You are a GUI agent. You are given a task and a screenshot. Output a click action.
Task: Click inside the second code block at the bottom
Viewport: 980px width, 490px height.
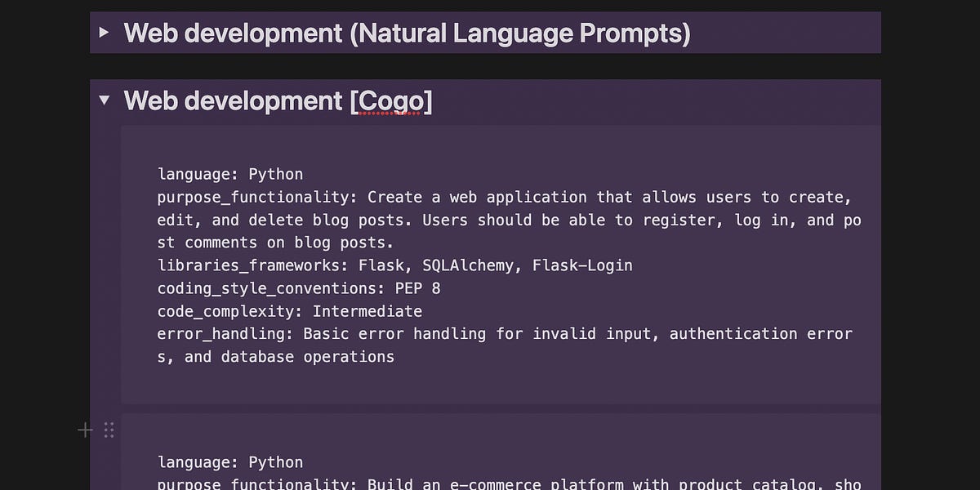tap(490, 465)
